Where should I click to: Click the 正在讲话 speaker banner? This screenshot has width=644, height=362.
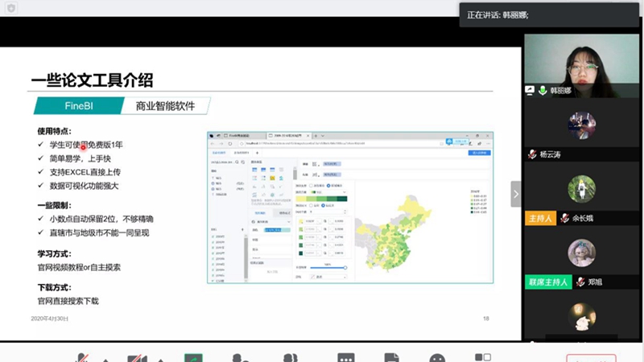pyautogui.click(x=549, y=15)
